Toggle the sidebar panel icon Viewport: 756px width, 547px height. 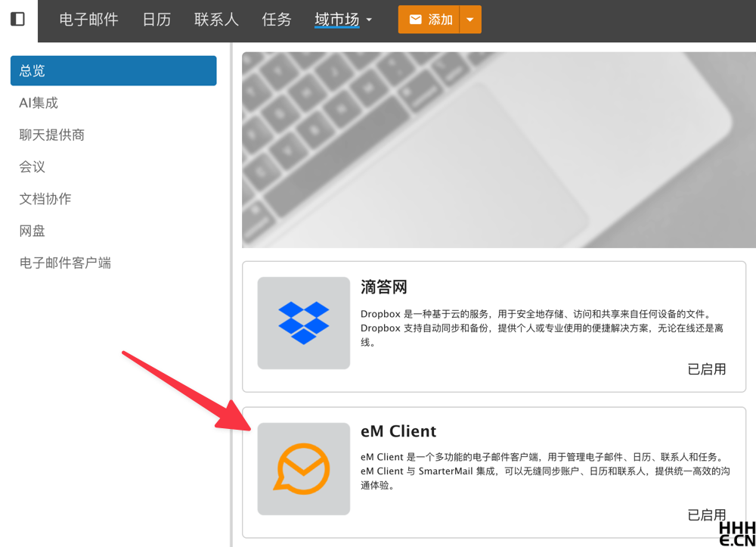(x=17, y=19)
